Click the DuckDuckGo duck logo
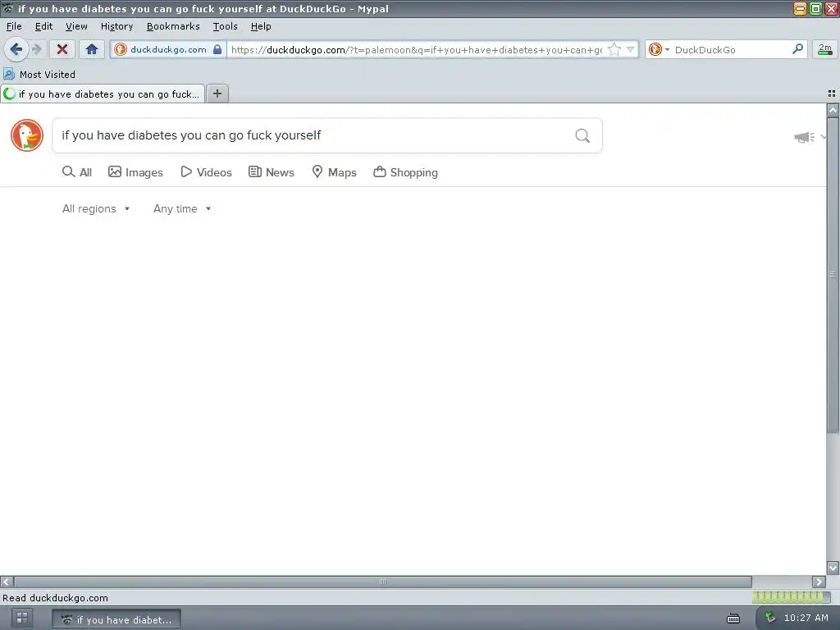 tap(27, 135)
